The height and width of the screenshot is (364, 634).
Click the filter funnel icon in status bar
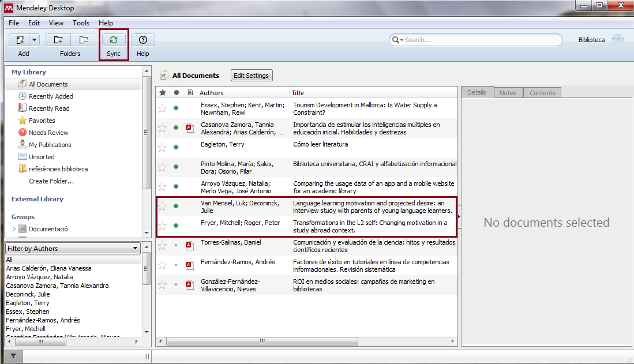pyautogui.click(x=13, y=357)
